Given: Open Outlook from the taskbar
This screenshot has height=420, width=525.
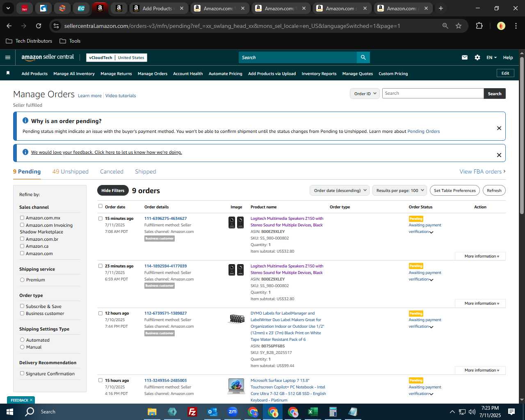Looking at the screenshot, I should pos(212,412).
